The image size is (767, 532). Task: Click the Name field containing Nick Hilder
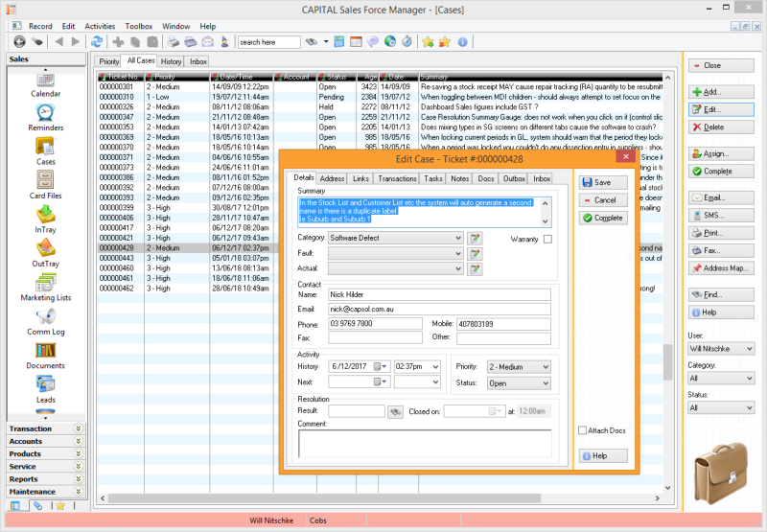click(439, 294)
